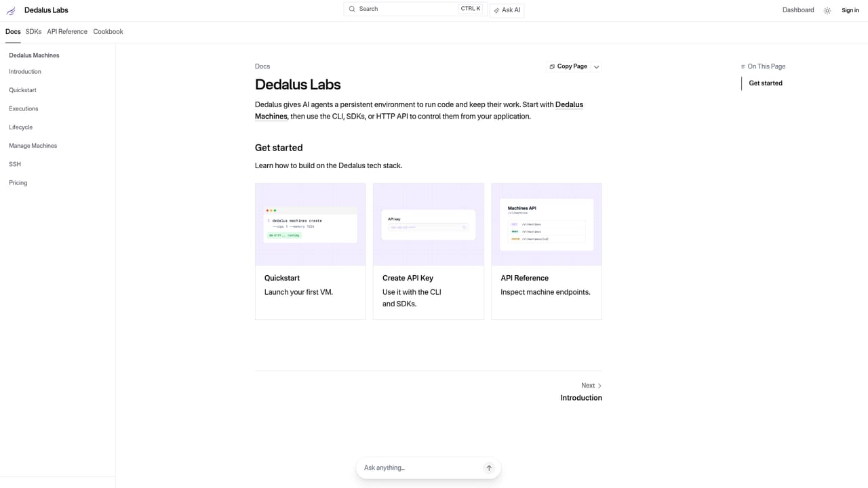868x488 pixels.
Task: Click the On This Page list icon
Action: tap(743, 66)
